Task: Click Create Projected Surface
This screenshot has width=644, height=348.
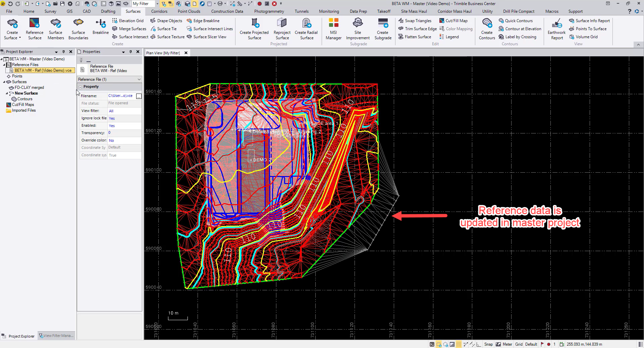Action: click(254, 29)
